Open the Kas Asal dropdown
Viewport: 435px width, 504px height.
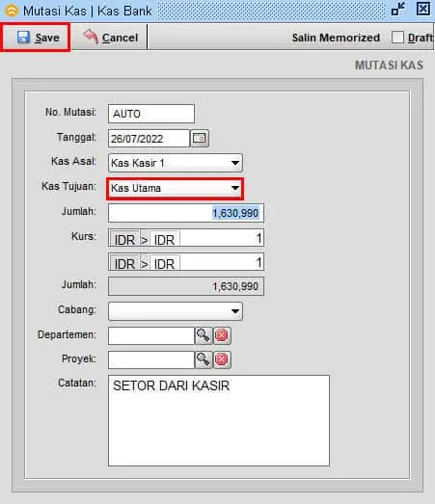pyautogui.click(x=176, y=163)
